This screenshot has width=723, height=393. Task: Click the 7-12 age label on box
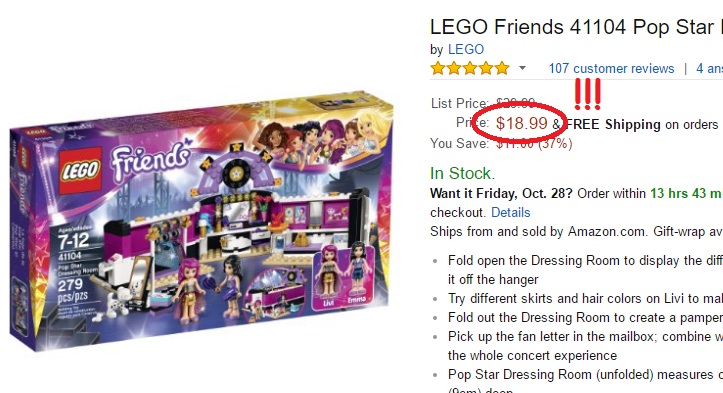click(x=73, y=240)
